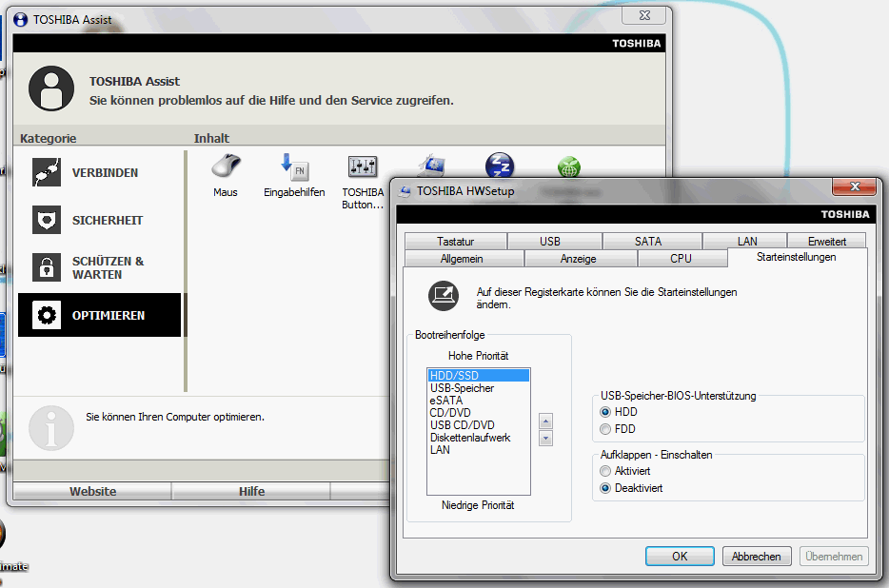
Task: Open Eingabehilfen accessibility icon
Action: 294,167
